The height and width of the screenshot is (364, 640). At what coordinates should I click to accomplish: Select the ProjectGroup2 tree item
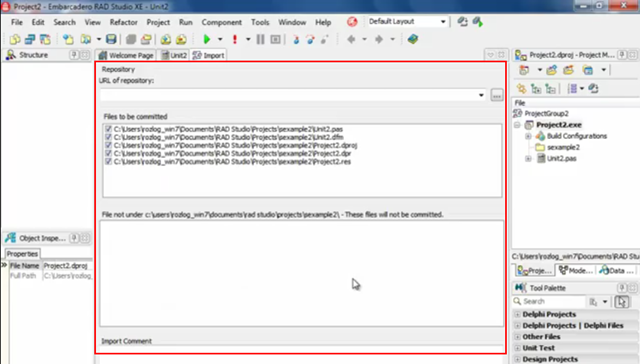546,113
